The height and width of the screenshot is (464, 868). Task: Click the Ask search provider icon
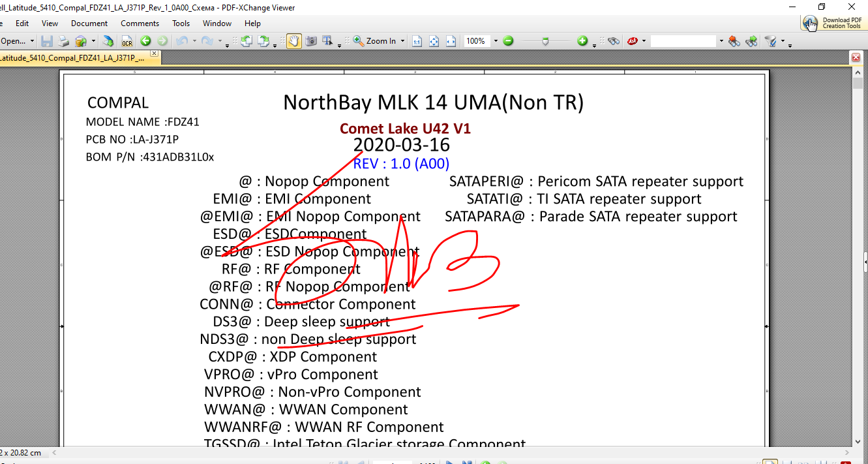point(632,41)
